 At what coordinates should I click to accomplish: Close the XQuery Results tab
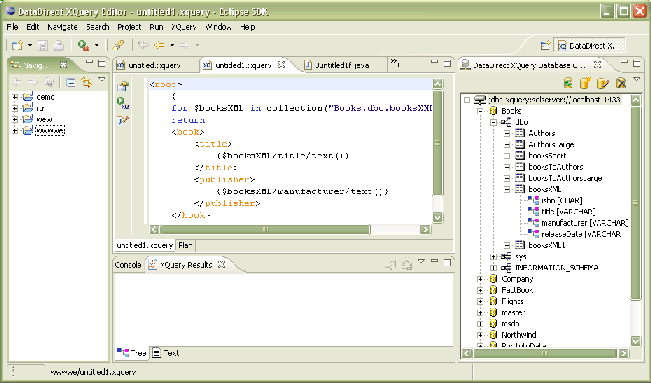point(222,264)
